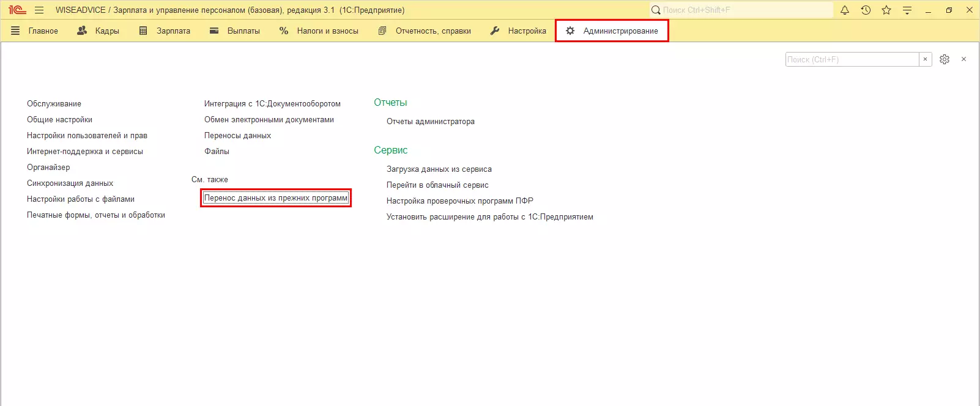Screen dimensions: 980x406
Task: Open notifications bell icon
Action: click(845, 10)
